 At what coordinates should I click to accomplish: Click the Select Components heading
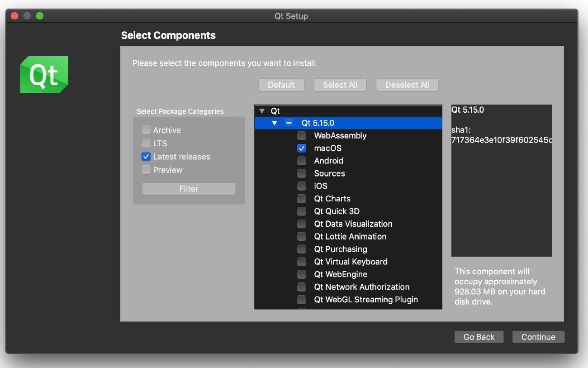coord(168,36)
